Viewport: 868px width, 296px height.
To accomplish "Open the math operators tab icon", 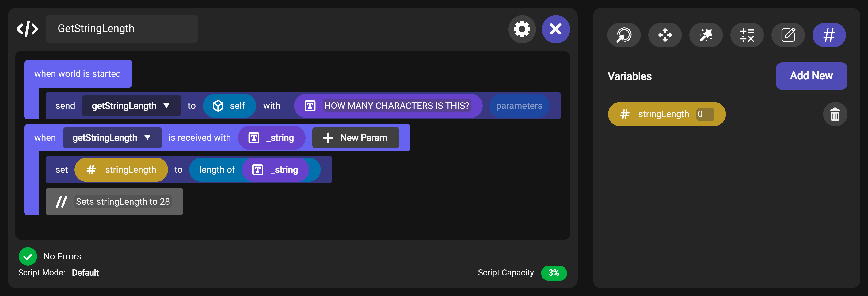I will pyautogui.click(x=747, y=35).
